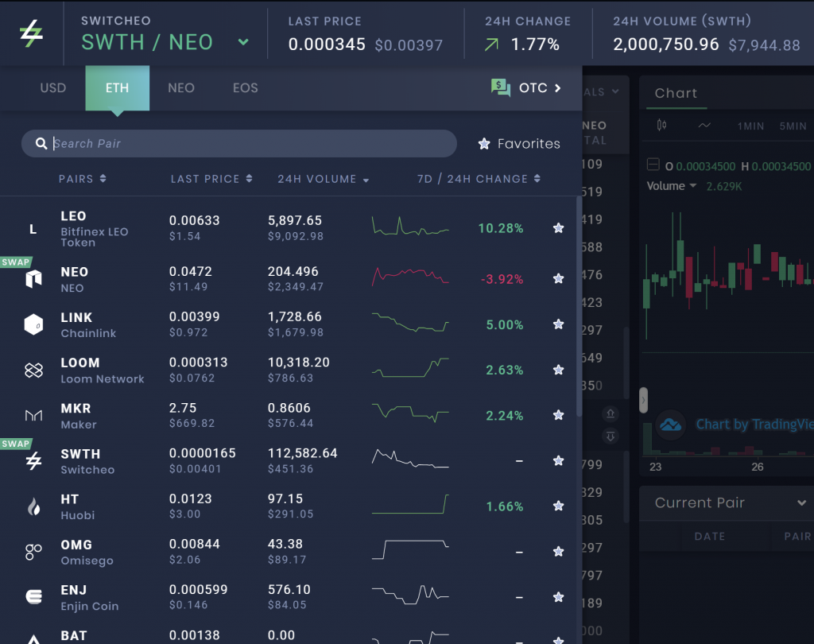Set chart interval to 5MIN

pyautogui.click(x=793, y=126)
